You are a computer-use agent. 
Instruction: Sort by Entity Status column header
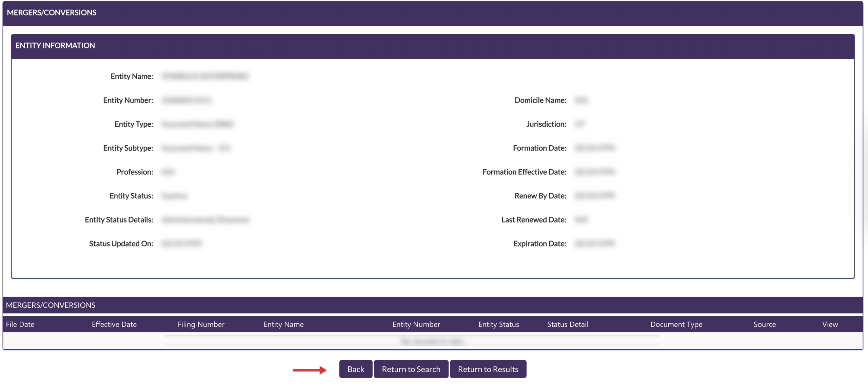498,324
